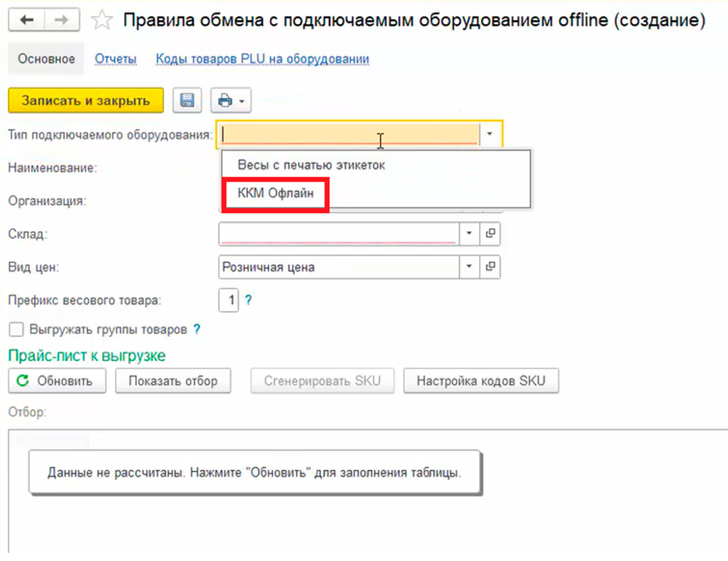This screenshot has height=561, width=728.
Task: Choose Весы с печатью этикеток option
Action: point(311,165)
